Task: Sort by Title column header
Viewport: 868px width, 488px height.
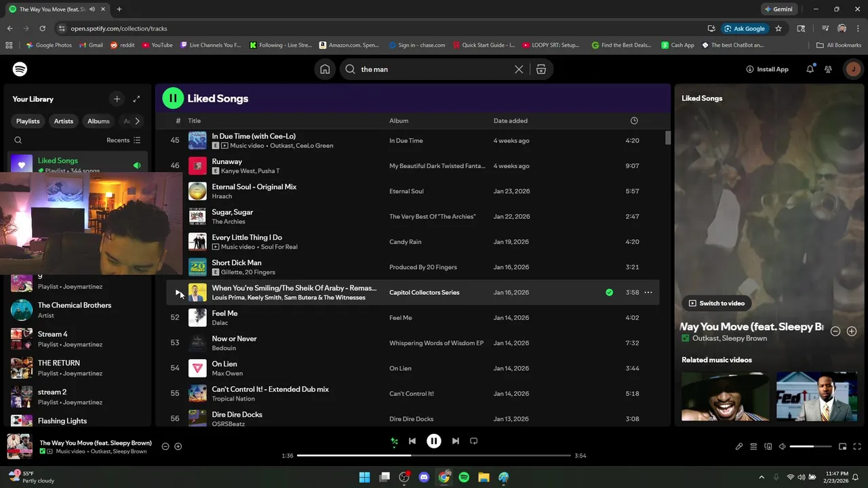Action: coord(195,121)
